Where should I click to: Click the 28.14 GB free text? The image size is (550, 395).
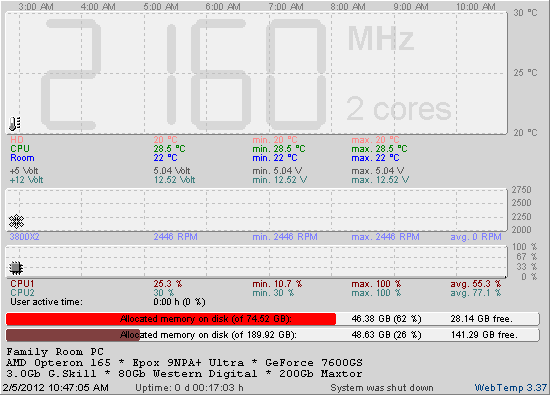point(482,319)
